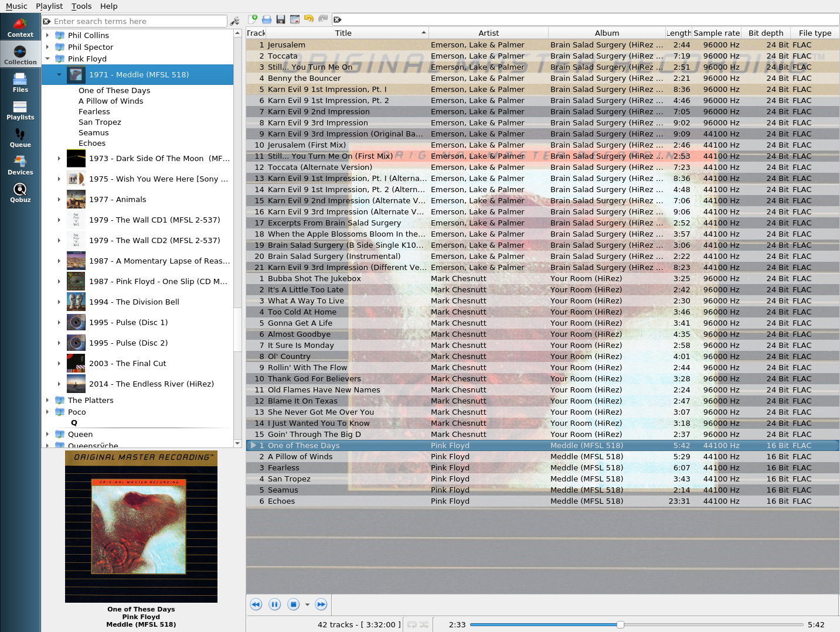840x632 pixels.
Task: Click the 2003 - The Final Cut cover thumbnail
Action: [76, 363]
